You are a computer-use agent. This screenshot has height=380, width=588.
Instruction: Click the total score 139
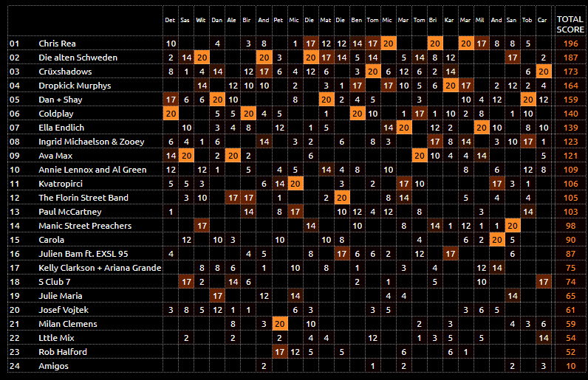[571, 128]
